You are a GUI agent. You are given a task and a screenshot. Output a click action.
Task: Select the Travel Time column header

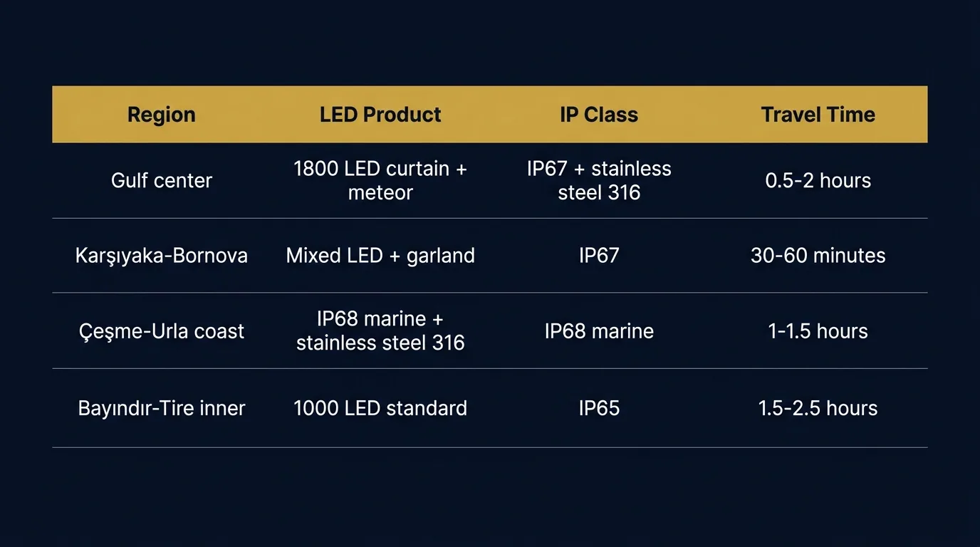(818, 115)
